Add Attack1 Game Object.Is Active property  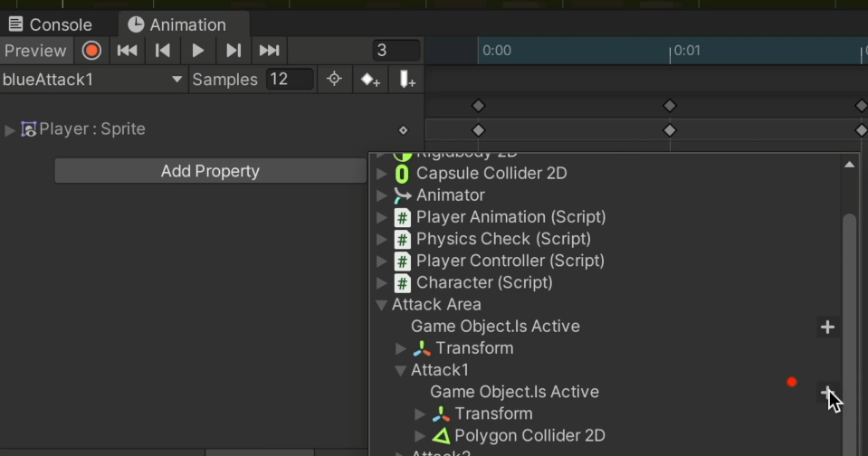(x=827, y=393)
